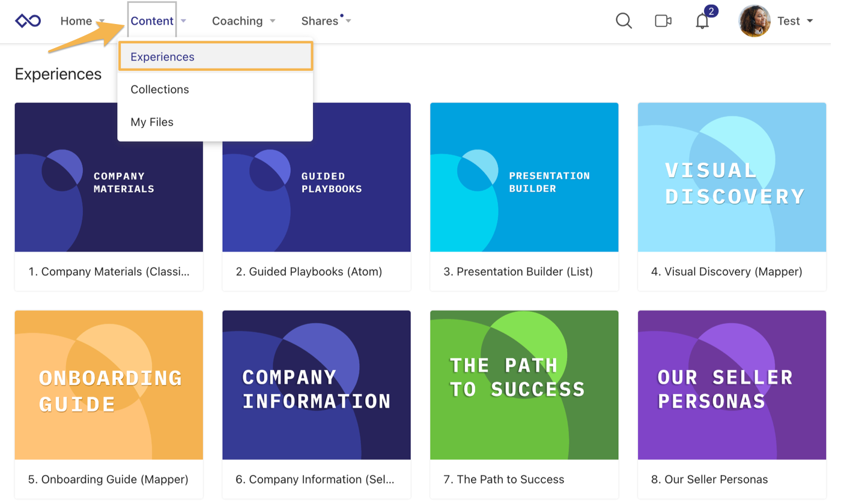Image resolution: width=847 pixels, height=504 pixels.
Task: Click the infinity logo icon
Action: 28,21
